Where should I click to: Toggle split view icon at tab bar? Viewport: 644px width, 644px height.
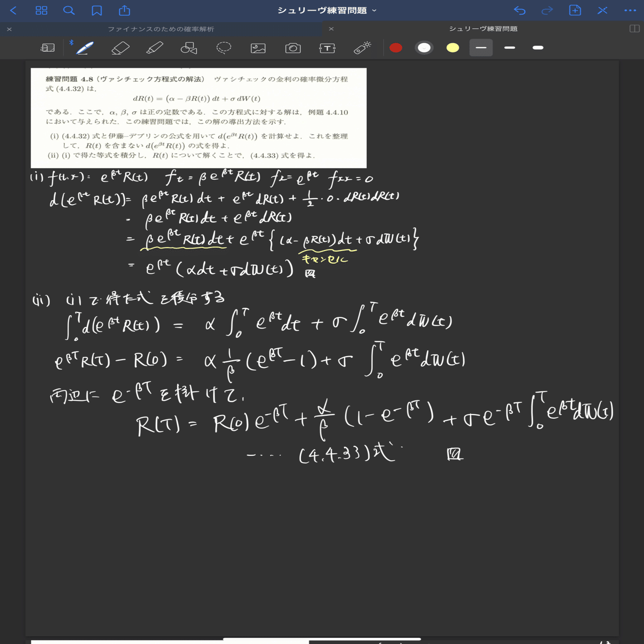coord(634,29)
